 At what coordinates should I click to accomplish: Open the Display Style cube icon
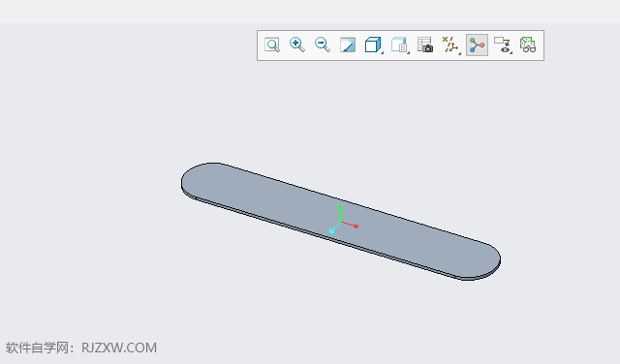pos(372,45)
